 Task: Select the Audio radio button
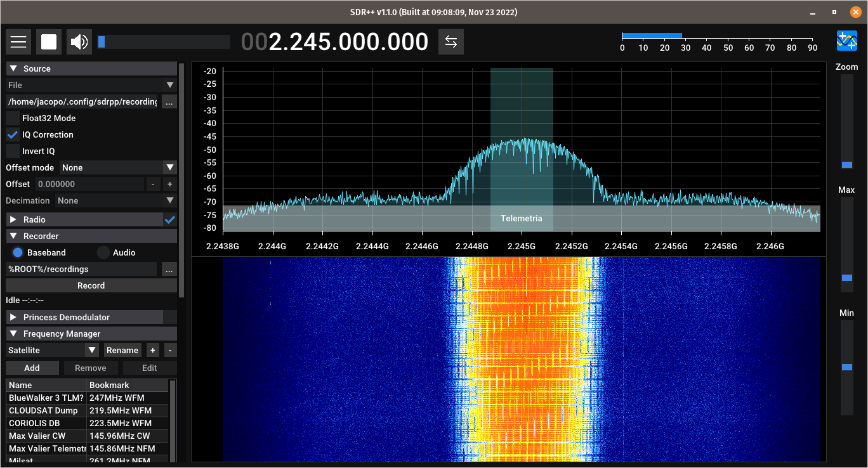coord(103,252)
